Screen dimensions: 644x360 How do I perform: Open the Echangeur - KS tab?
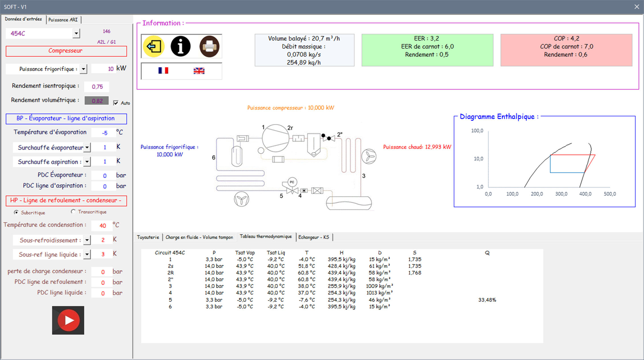(x=314, y=237)
